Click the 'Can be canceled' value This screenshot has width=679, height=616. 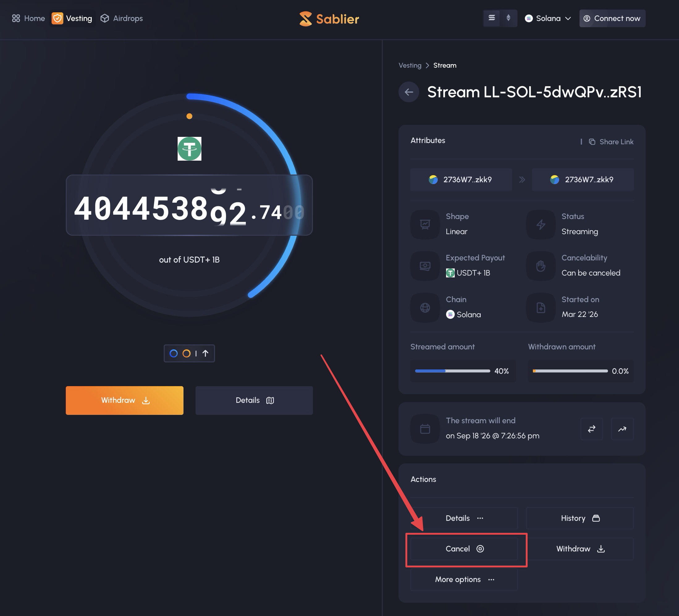[591, 273]
